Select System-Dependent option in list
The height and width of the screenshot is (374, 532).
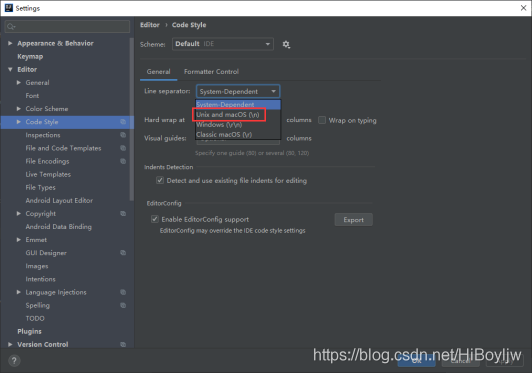[238, 105]
